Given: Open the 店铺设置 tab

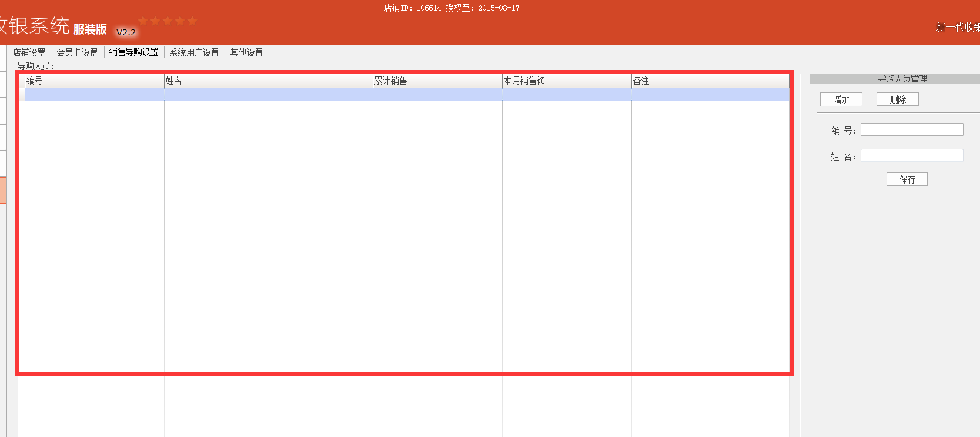Looking at the screenshot, I should pos(29,52).
